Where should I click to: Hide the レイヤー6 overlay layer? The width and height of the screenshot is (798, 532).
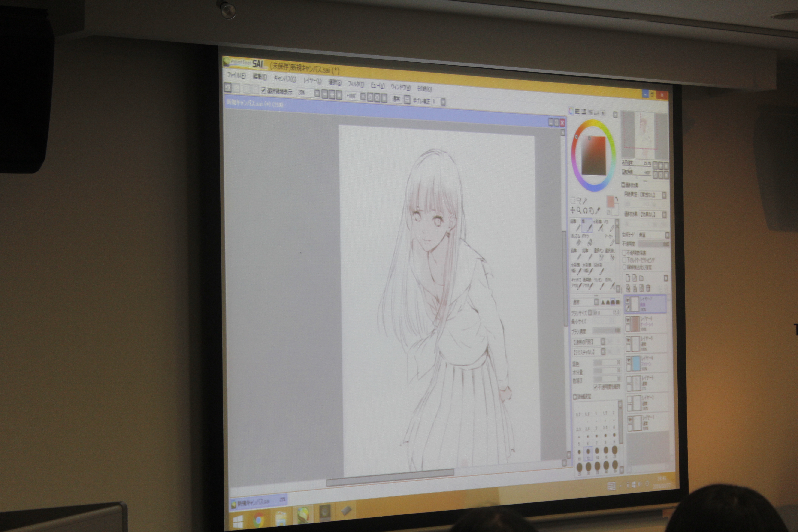[628, 320]
